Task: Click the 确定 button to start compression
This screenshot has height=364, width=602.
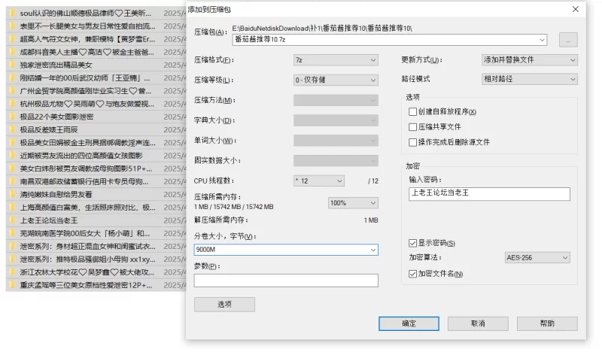Action: click(x=409, y=323)
